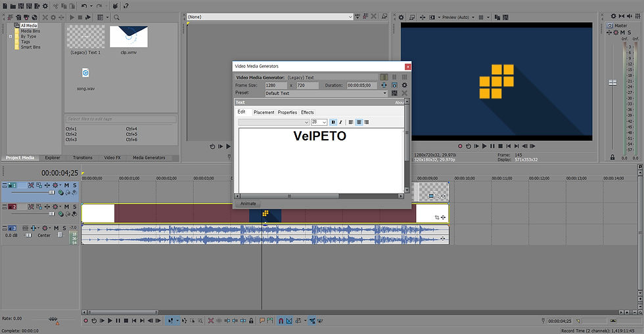
Task: Match event length in the generator dialog
Action: coord(394,85)
